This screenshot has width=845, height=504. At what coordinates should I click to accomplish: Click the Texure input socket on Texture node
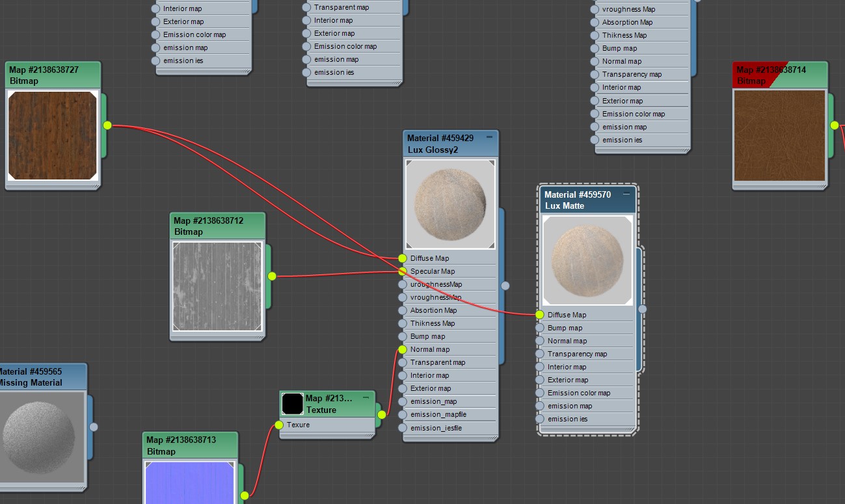click(x=279, y=425)
